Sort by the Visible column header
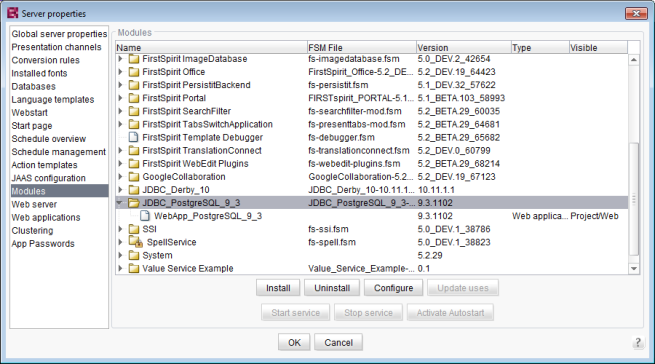 (598, 48)
